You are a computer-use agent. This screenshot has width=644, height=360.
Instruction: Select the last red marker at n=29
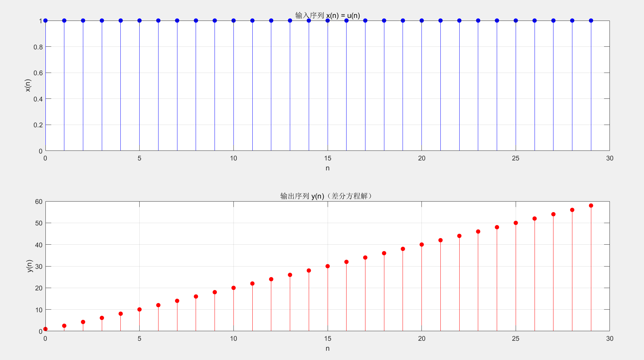click(591, 206)
